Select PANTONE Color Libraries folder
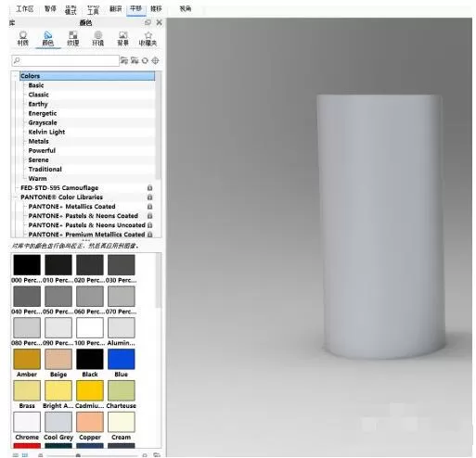 point(61,197)
